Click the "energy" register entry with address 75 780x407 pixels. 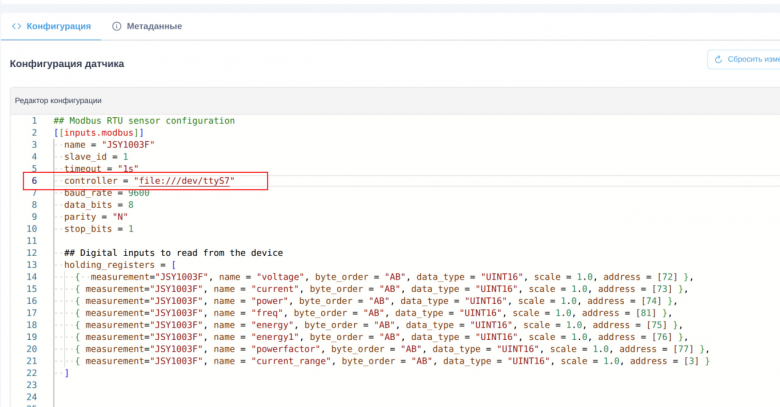tap(379, 325)
